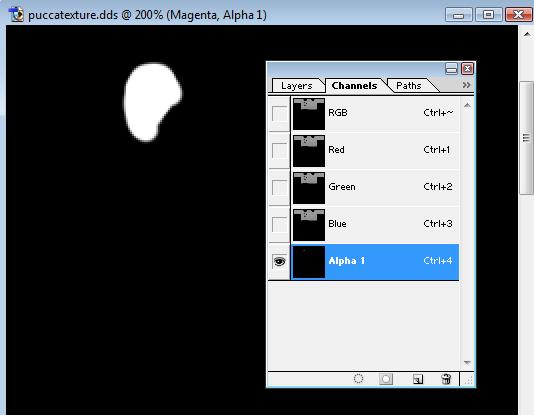
Task: Click document window scroll up arrow
Action: point(527,34)
